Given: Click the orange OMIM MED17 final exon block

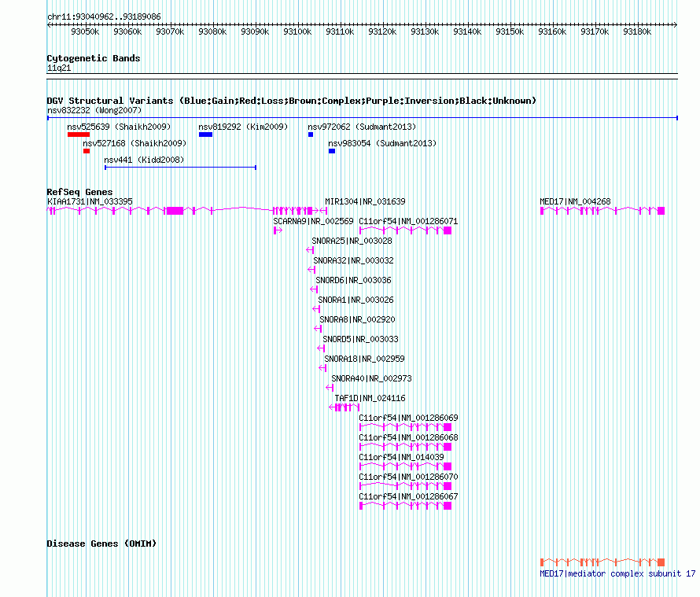Looking at the screenshot, I should click(661, 562).
